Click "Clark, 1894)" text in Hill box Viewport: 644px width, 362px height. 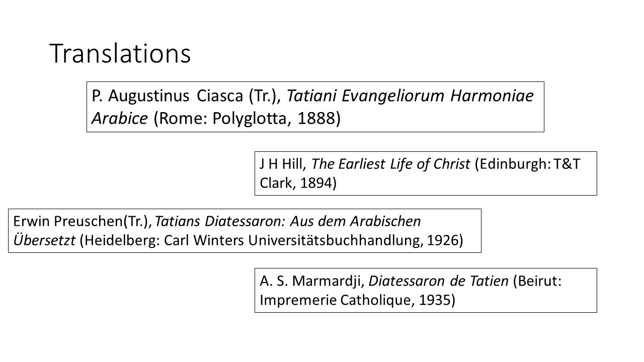[298, 184]
